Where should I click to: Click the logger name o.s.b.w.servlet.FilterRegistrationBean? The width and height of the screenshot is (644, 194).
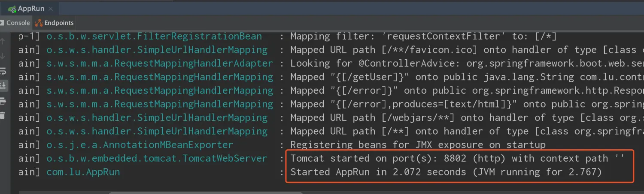click(x=154, y=36)
